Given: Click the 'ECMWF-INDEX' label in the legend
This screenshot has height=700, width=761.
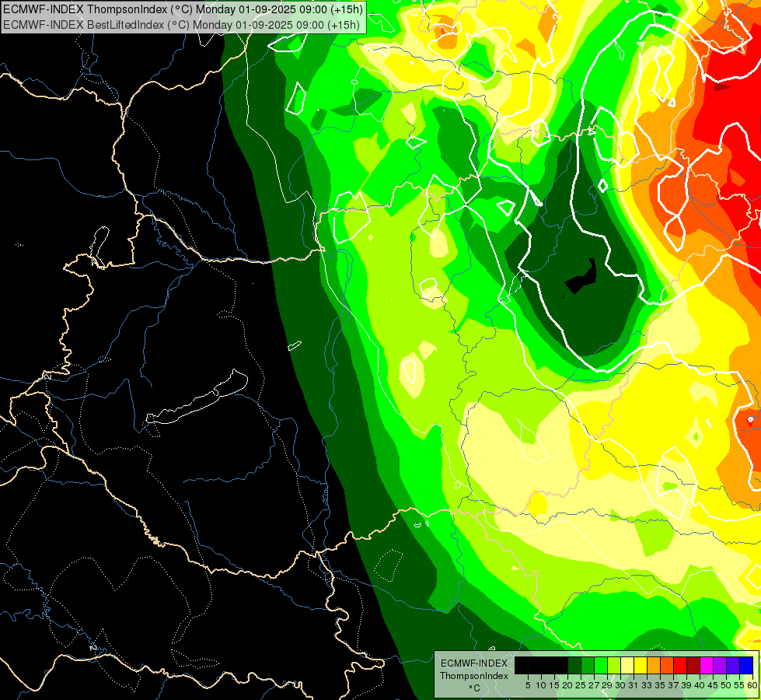Looking at the screenshot, I should [x=474, y=663].
